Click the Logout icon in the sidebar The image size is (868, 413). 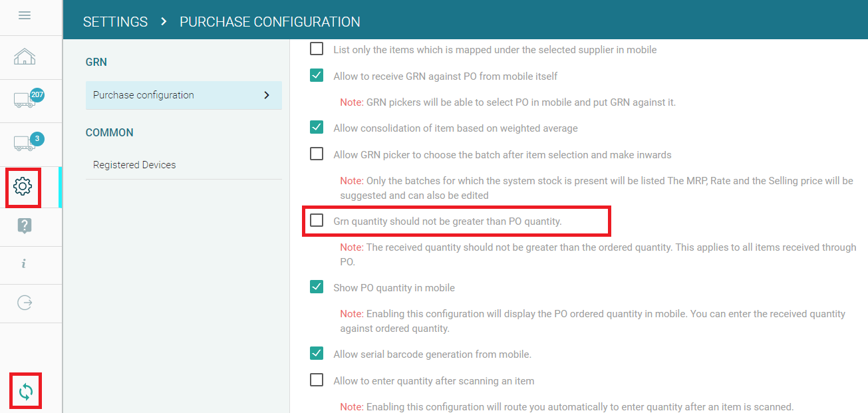25,303
